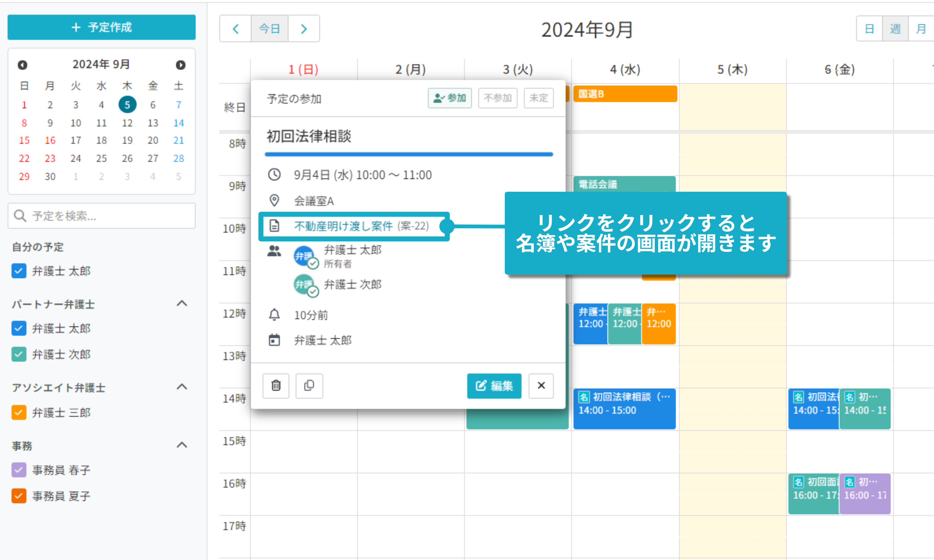Click the search field 予定を検索
The height and width of the screenshot is (560, 934).
click(101, 216)
